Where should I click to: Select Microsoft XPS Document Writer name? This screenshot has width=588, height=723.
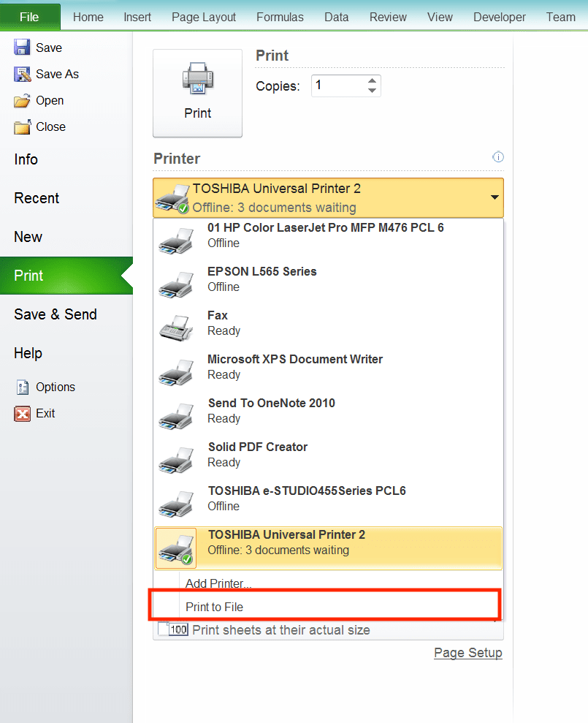[295, 359]
